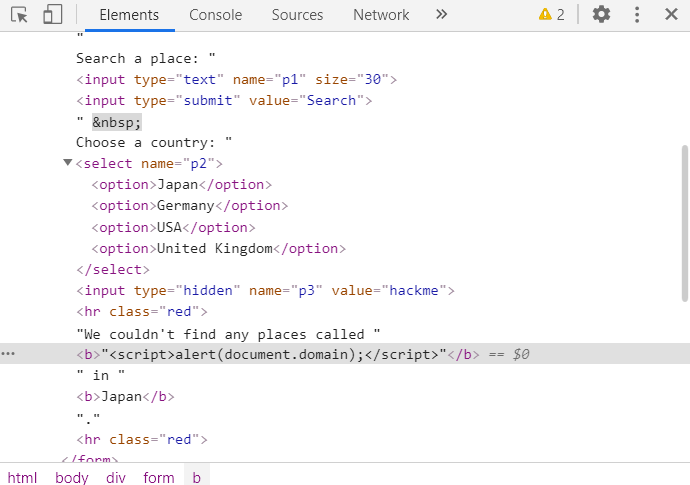
Task: Collapse the select name="p2" node
Action: [x=67, y=163]
